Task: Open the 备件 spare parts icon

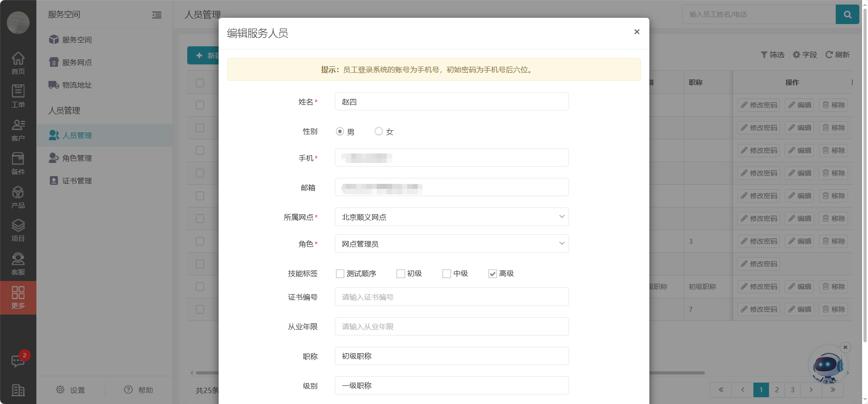Action: tap(18, 163)
